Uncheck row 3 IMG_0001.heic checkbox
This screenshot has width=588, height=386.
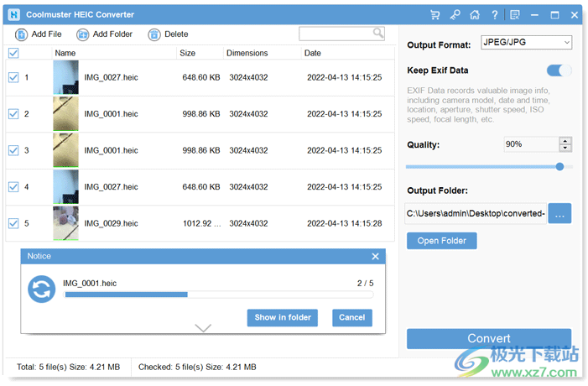click(13, 150)
